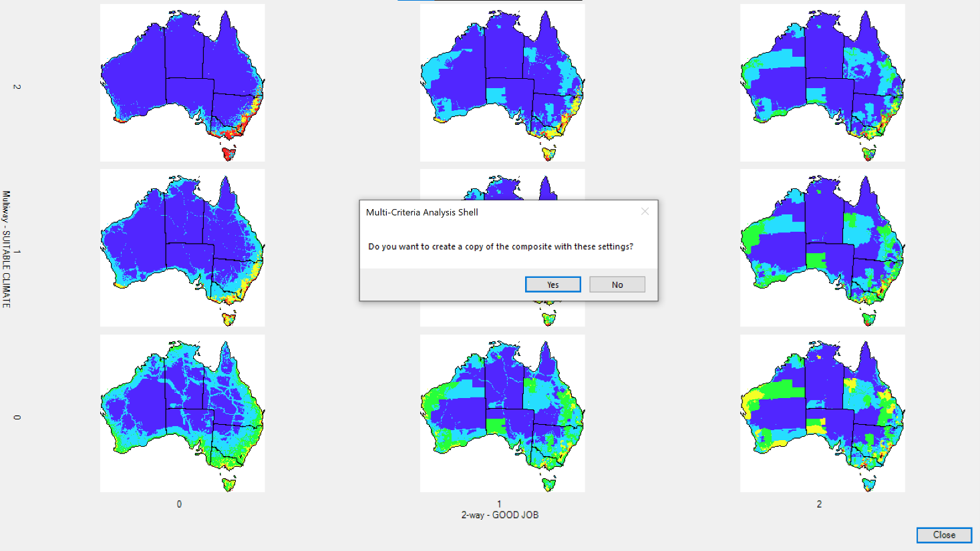This screenshot has width=980, height=551.
Task: Select map at climate 0, good job 2
Action: coord(822,413)
